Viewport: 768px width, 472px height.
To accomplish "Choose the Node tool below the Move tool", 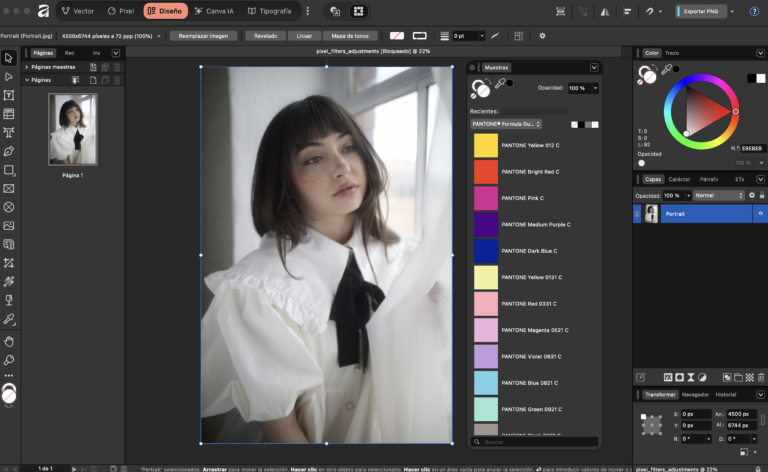I will tap(9, 76).
